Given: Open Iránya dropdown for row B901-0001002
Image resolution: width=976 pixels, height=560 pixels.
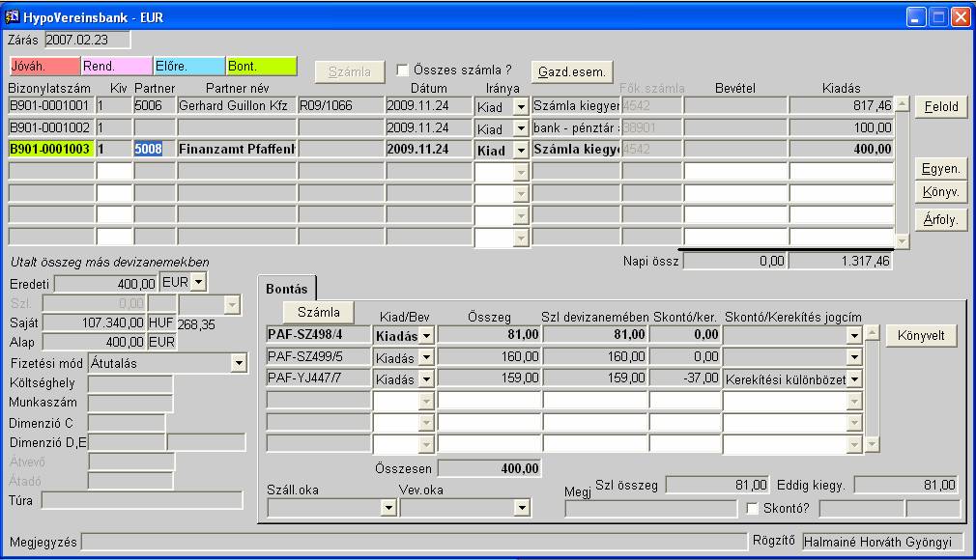Looking at the screenshot, I should tap(521, 128).
